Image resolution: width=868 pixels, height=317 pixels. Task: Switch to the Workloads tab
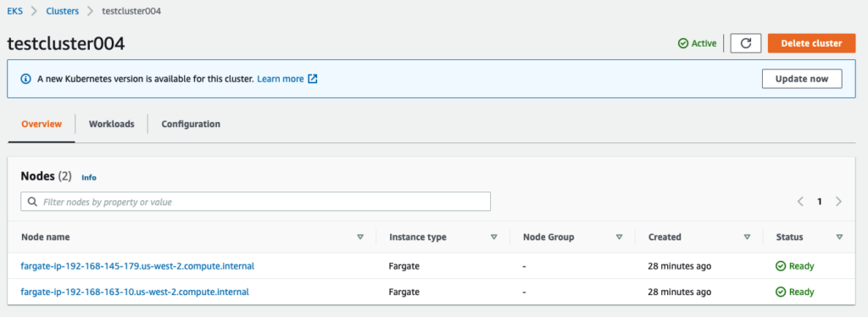coord(111,124)
